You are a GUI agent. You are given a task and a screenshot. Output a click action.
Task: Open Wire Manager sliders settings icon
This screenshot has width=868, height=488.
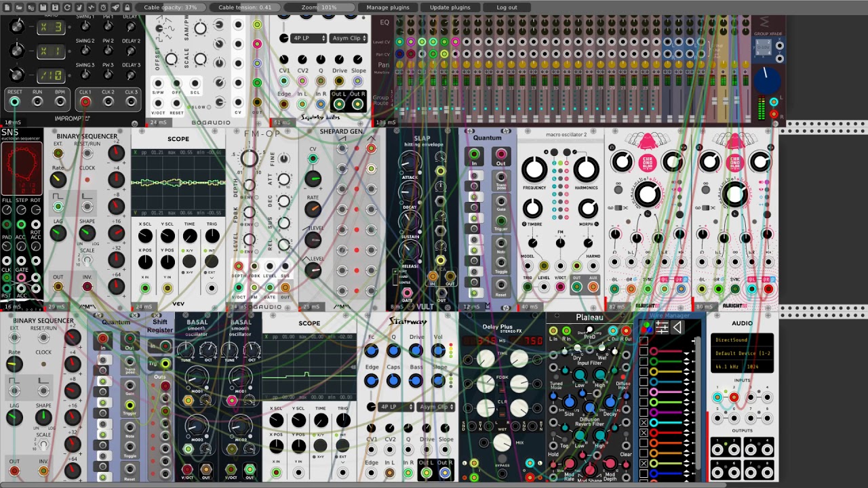(x=662, y=328)
